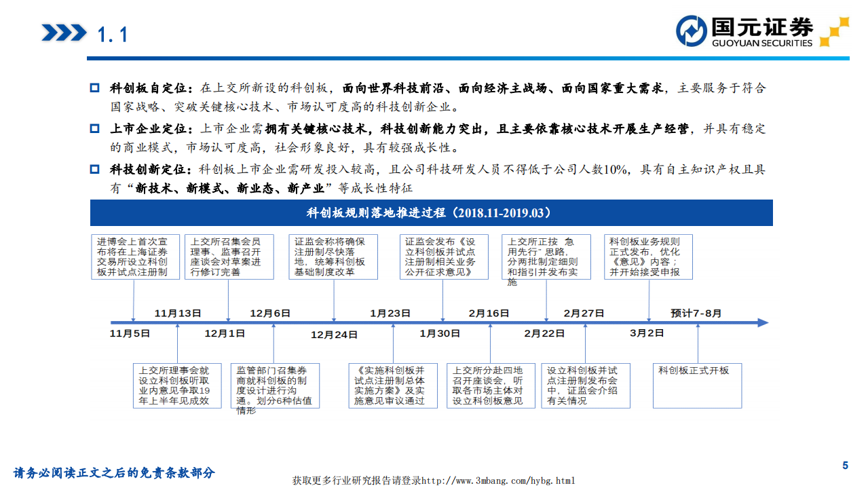Click the square bullet before 科技创新定位
This screenshot has height=488, width=868.
click(x=95, y=169)
